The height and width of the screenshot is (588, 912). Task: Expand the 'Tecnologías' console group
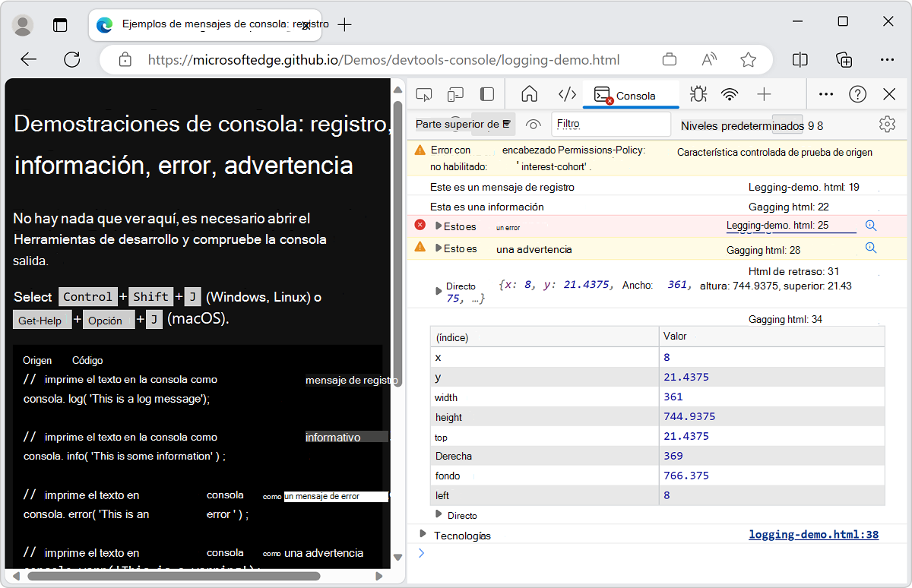(x=423, y=535)
